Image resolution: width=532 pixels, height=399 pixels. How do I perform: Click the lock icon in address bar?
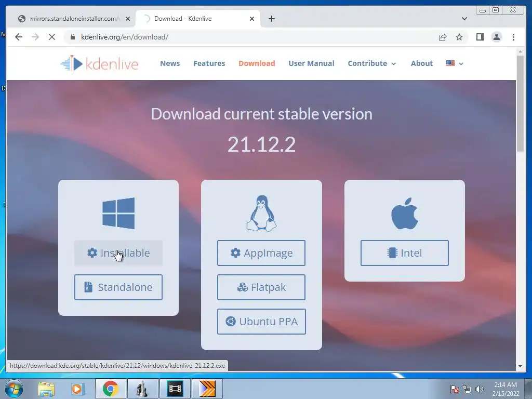[73, 37]
